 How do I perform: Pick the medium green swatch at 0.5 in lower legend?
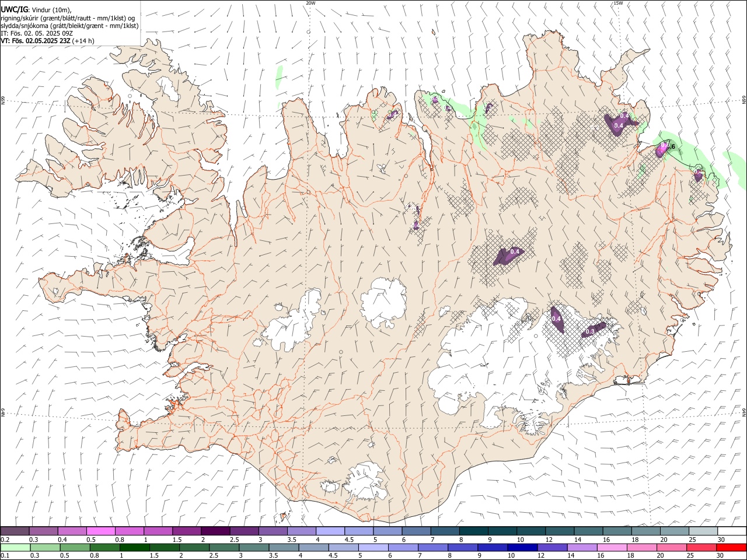(75, 547)
